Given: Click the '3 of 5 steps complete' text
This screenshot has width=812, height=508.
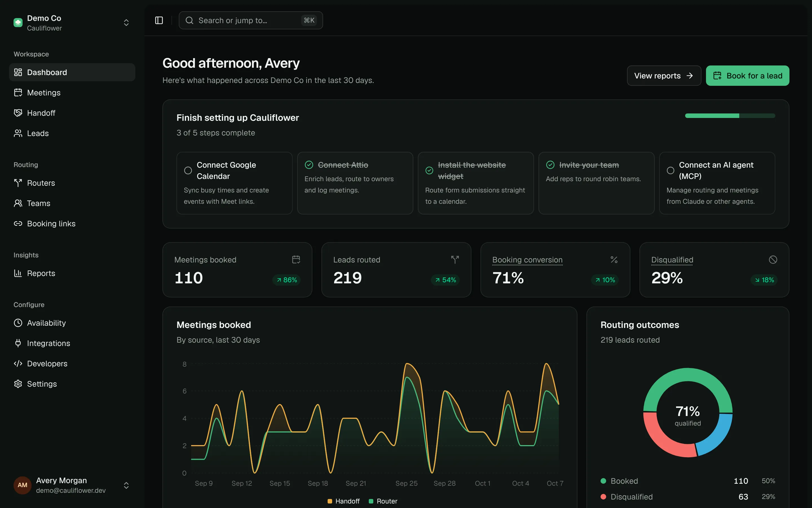Looking at the screenshot, I should point(216,133).
